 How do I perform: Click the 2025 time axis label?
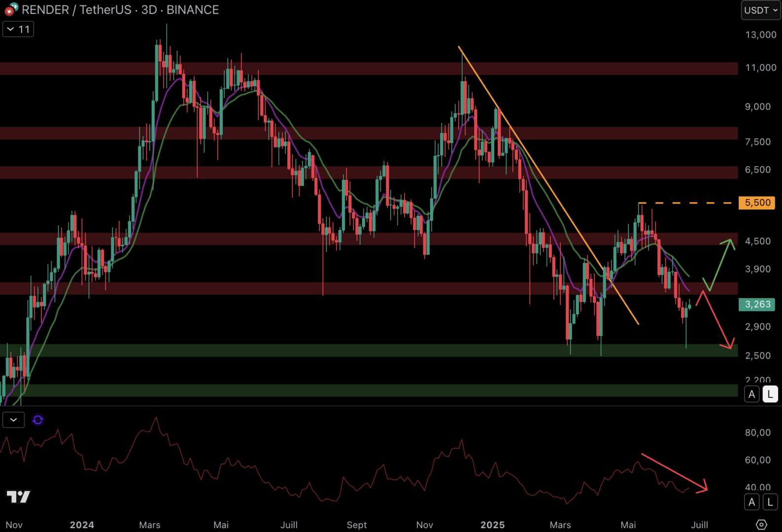click(x=493, y=525)
